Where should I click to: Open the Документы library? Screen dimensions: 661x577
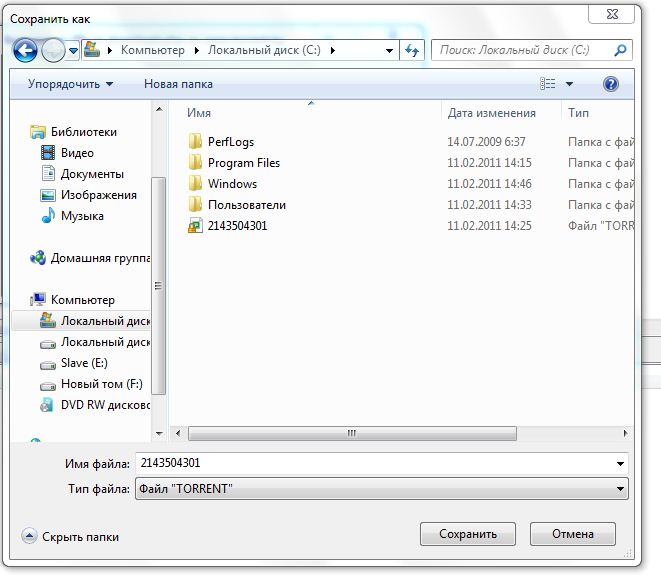[92, 174]
